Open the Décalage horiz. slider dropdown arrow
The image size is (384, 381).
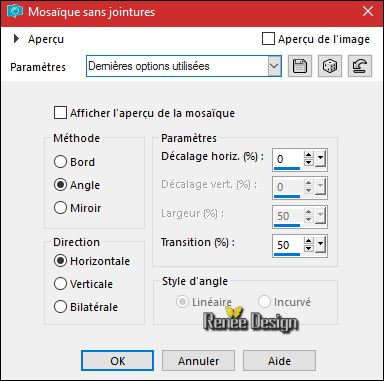coord(320,159)
